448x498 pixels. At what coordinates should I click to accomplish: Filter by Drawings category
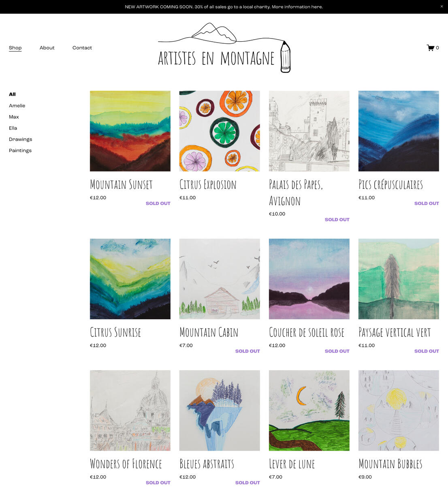21,139
